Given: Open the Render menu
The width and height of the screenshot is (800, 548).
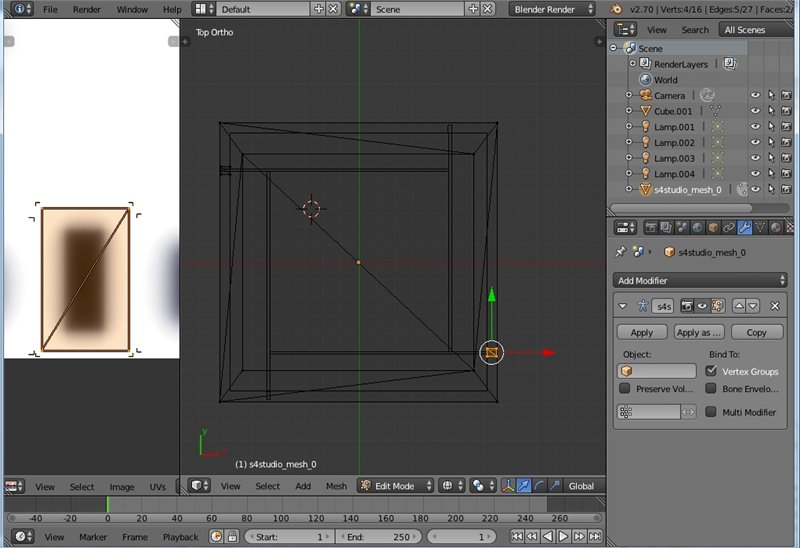Looking at the screenshot, I should pyautogui.click(x=87, y=9).
